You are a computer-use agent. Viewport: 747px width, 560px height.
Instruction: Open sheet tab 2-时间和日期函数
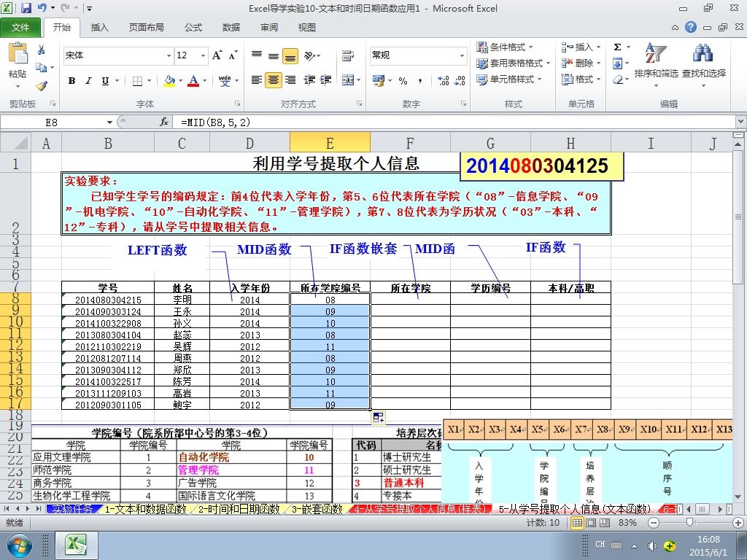pyautogui.click(x=239, y=509)
